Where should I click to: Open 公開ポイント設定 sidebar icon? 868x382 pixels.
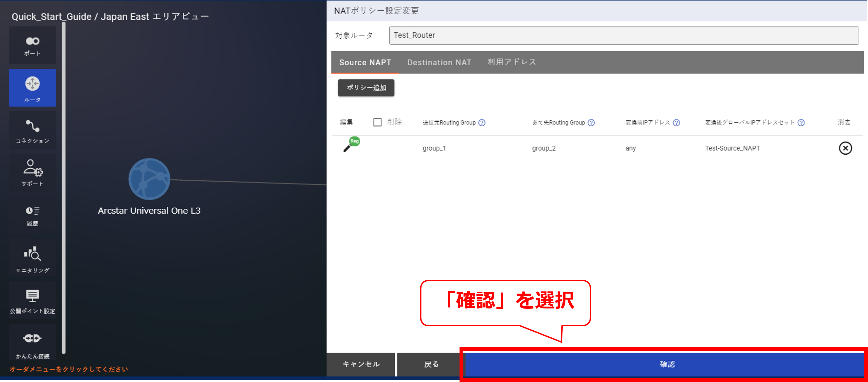[32, 301]
